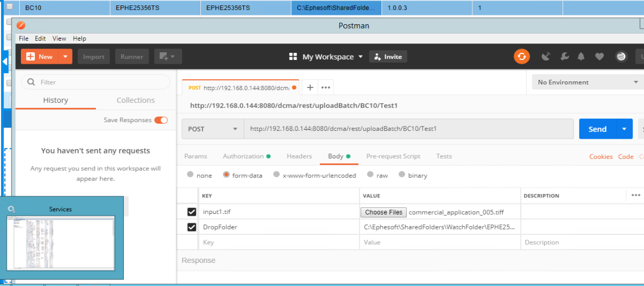Open the Headers tab
The height and width of the screenshot is (286, 644).
[299, 156]
